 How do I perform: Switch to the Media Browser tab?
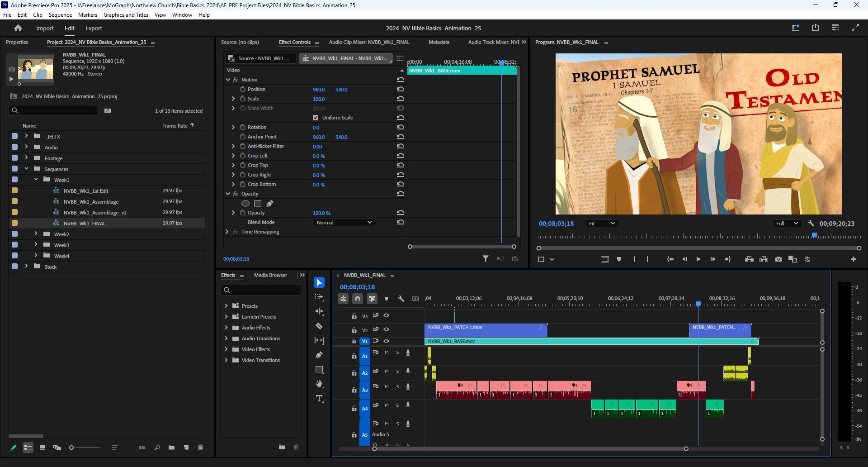(270, 275)
